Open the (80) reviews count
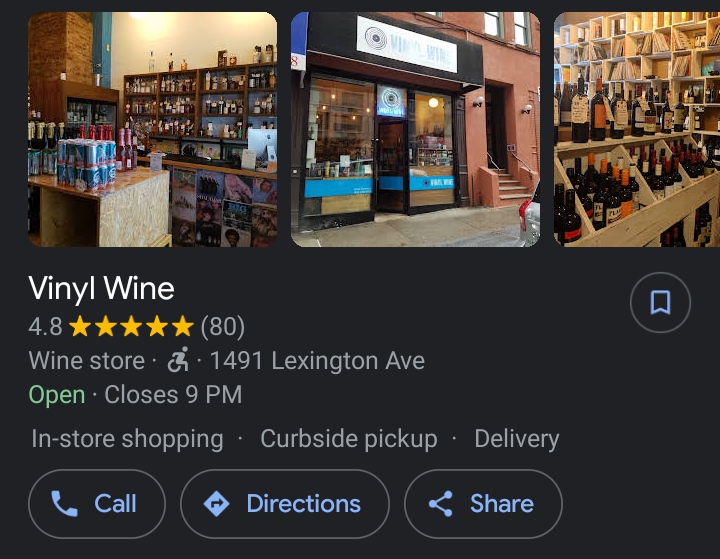720x559 pixels. click(x=223, y=327)
